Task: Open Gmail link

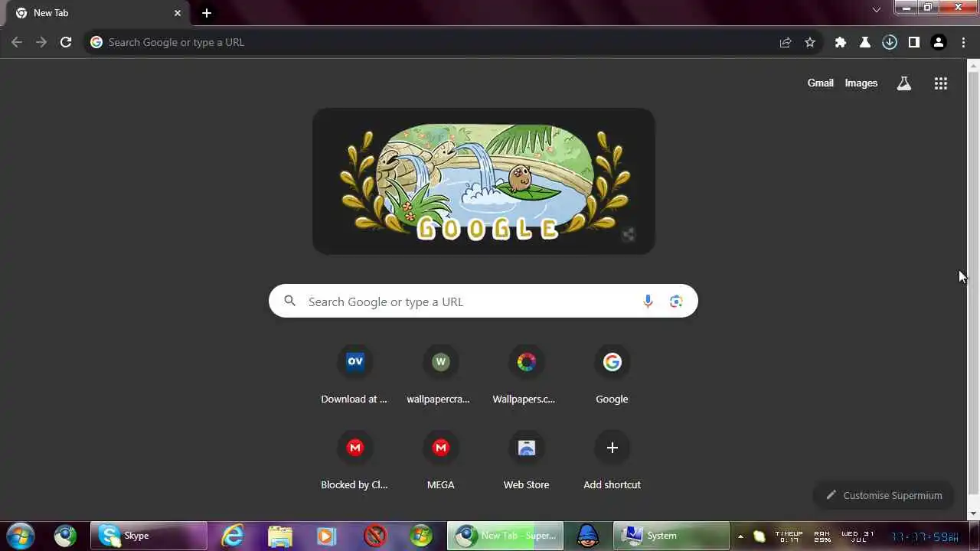Action: tap(820, 83)
